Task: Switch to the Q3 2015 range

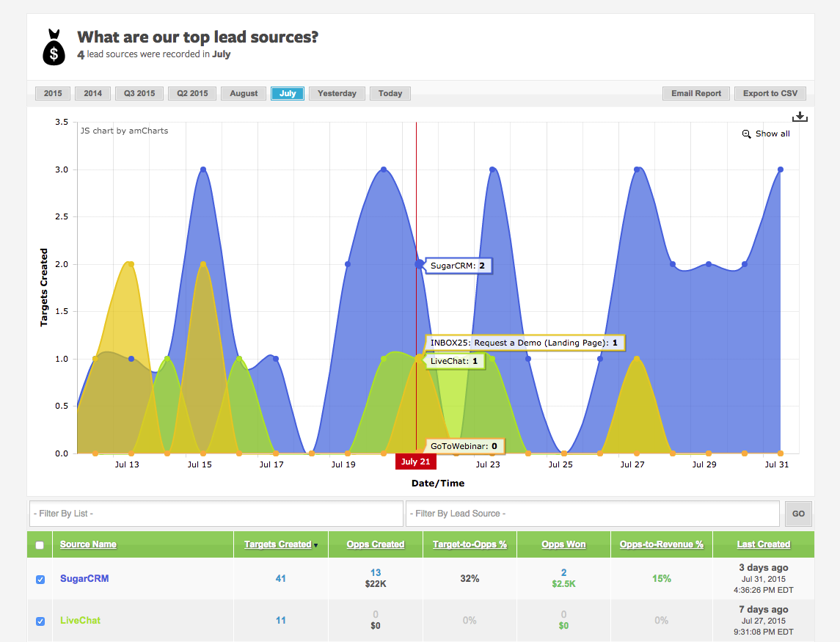Action: point(139,93)
